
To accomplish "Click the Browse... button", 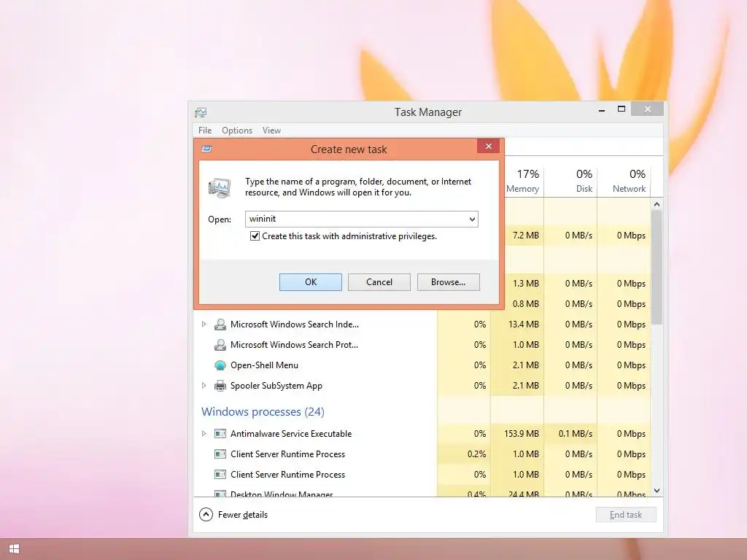I will click(x=449, y=282).
